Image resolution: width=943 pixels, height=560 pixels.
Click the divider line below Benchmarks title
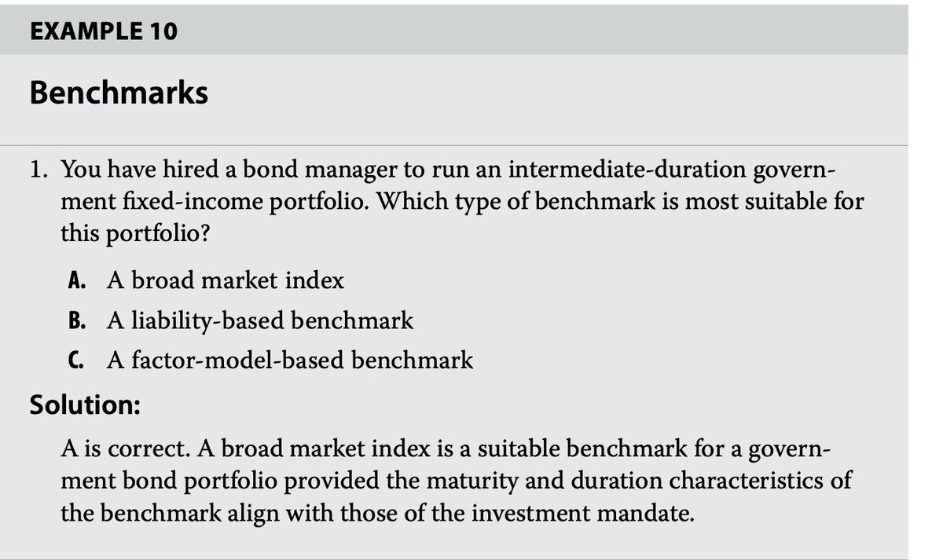(x=468, y=145)
